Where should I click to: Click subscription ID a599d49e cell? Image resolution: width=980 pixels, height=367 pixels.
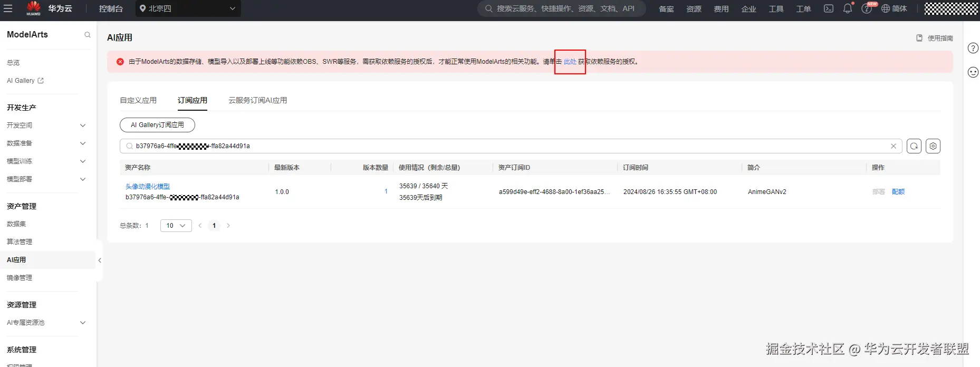[554, 192]
